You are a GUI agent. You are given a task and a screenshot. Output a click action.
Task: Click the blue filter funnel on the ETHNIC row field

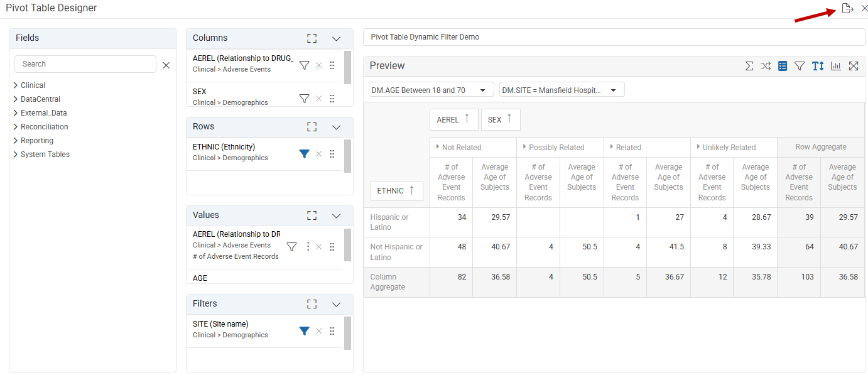point(304,154)
